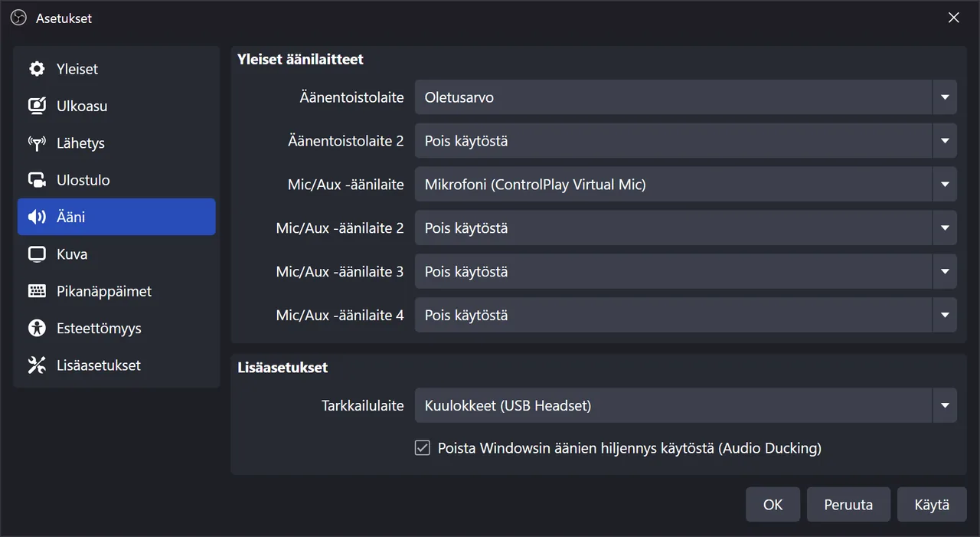
Task: Open Mic/Aux -äänilaite dropdown with ControlPlay Virtual Mic
Action: pyautogui.click(x=686, y=185)
